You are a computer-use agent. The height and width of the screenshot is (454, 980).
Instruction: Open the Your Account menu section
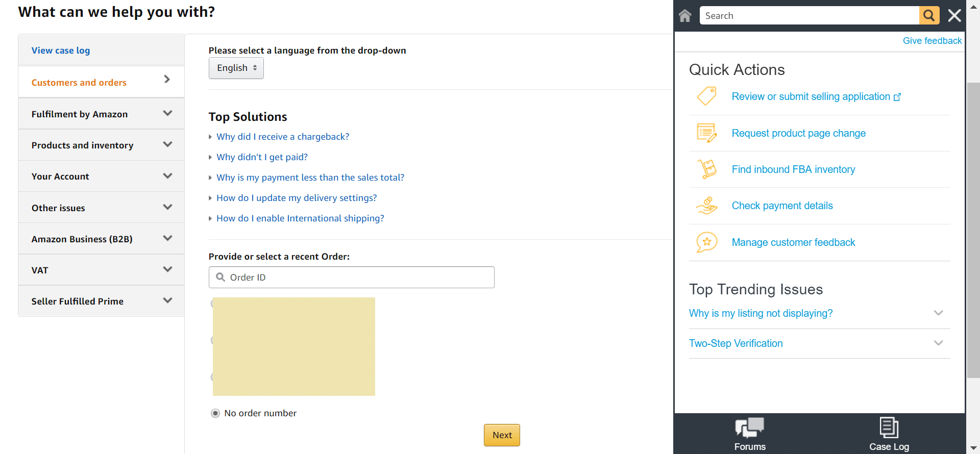pyautogui.click(x=101, y=176)
